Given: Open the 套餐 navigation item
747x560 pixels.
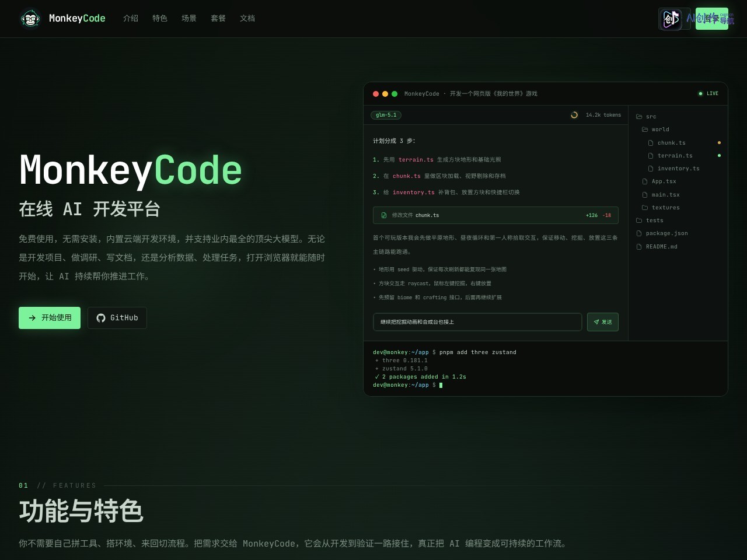Looking at the screenshot, I should click(218, 19).
